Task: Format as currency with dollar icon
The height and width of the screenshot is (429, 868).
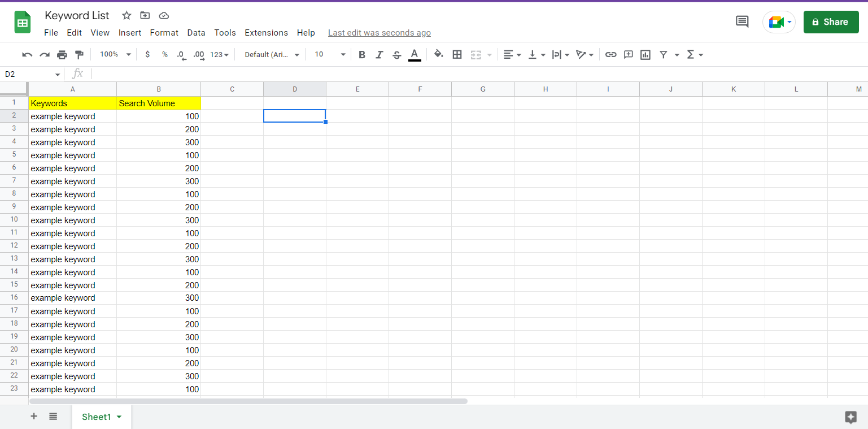Action: 147,55
